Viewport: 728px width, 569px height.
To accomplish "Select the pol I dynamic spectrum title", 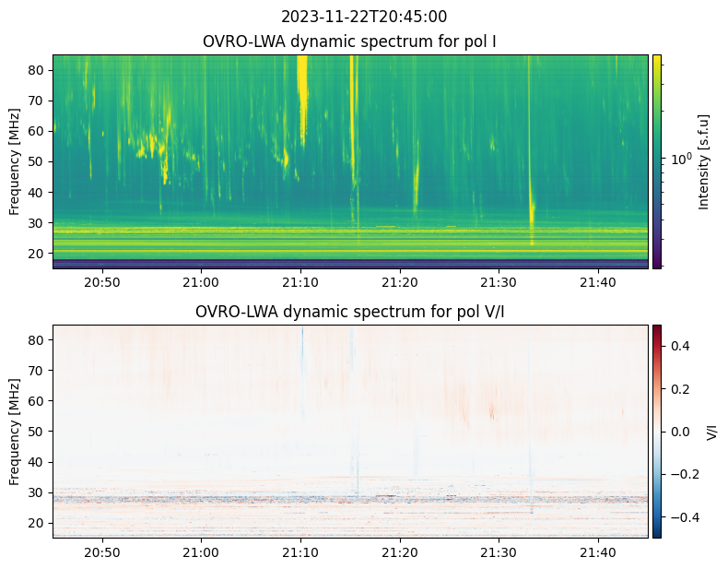I will pyautogui.click(x=349, y=41).
